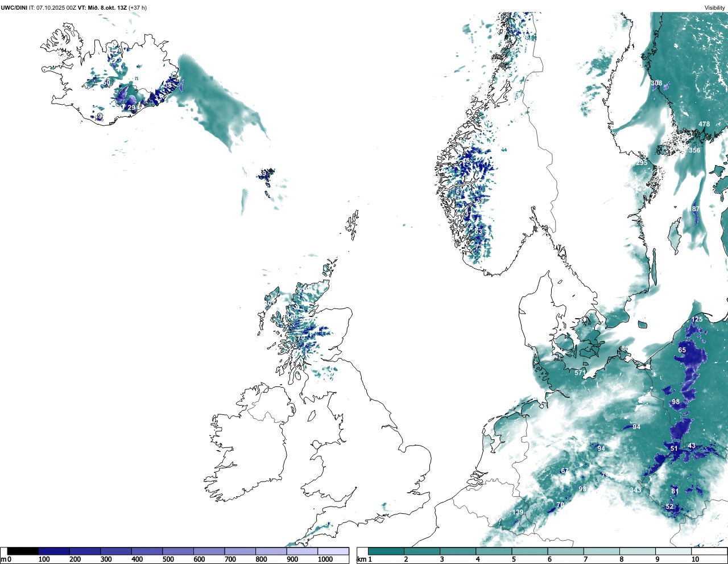Click the initial time '07.10.2025 00Z'
728x564 pixels.
tap(56, 8)
